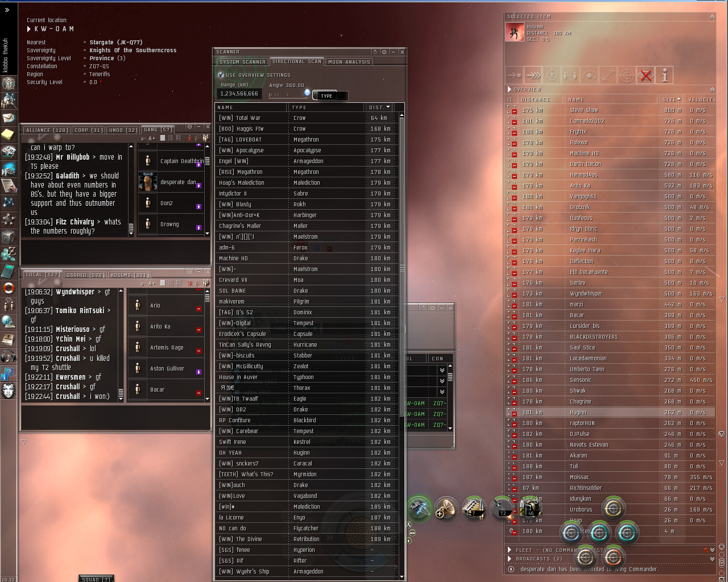Switch to the System Scanner tab
Image resolution: width=728 pixels, height=582 pixels.
click(x=242, y=62)
